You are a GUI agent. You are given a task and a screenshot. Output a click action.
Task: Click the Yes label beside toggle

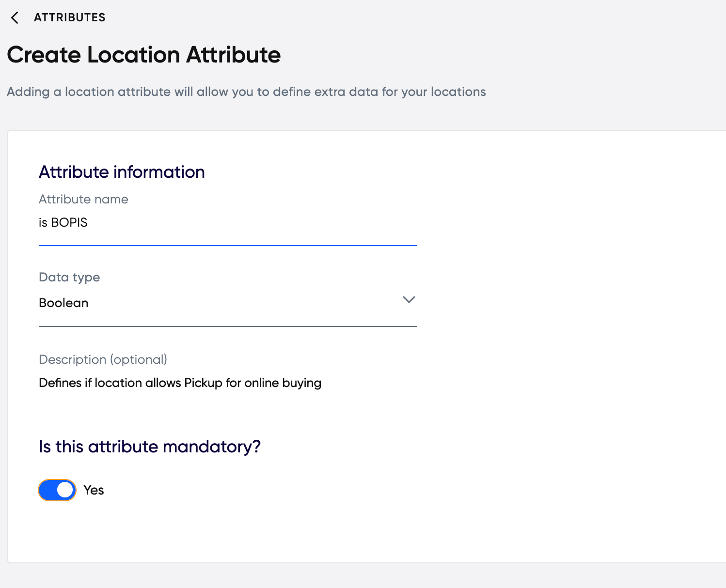click(94, 490)
